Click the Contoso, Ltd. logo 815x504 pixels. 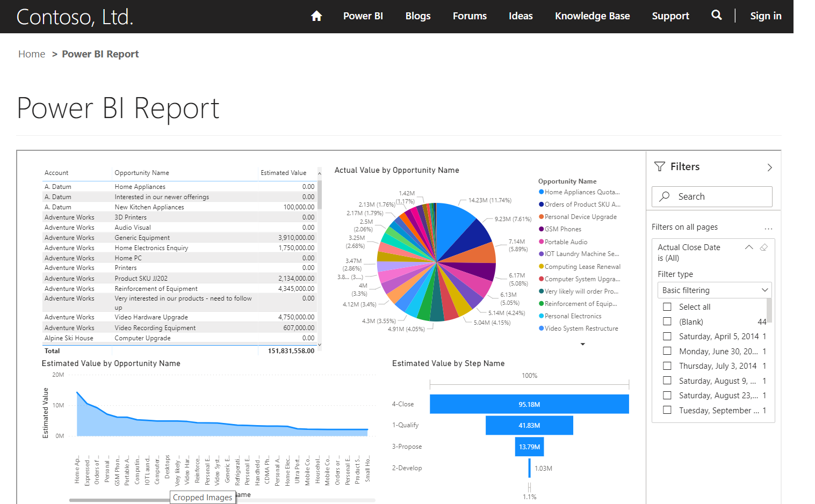pos(75,17)
